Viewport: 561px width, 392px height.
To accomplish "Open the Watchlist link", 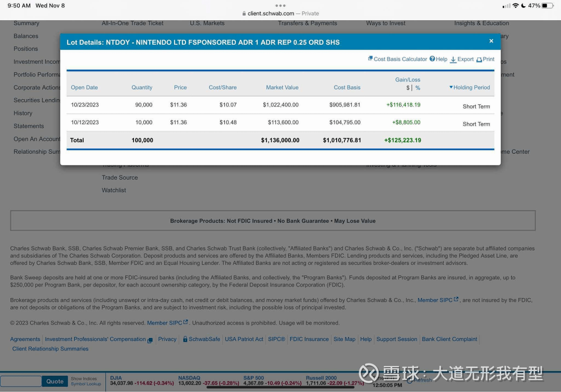I will tap(114, 190).
